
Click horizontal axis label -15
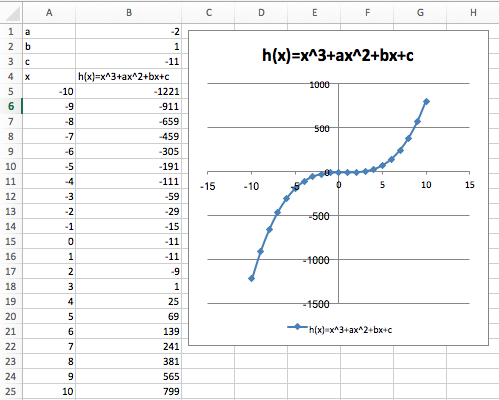(x=207, y=186)
